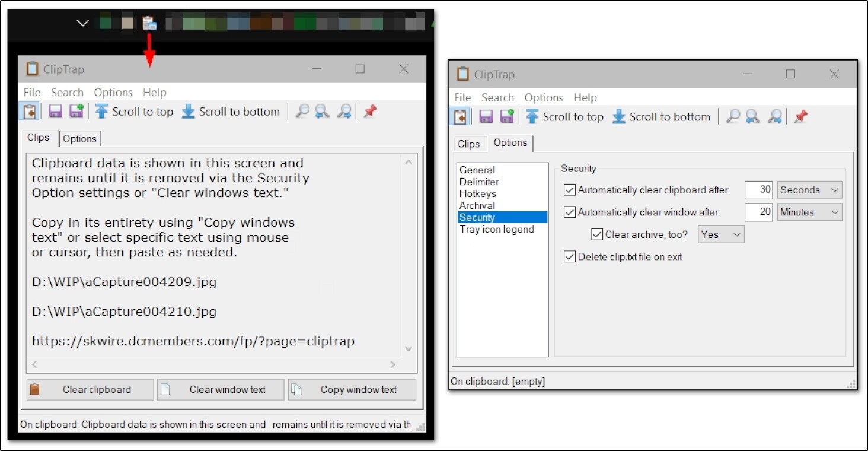Click Scroll to bottom in the Clips-tab window

(x=231, y=112)
